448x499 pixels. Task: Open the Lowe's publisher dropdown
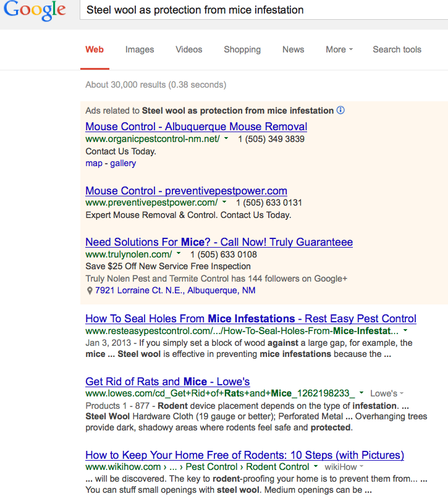387,393
